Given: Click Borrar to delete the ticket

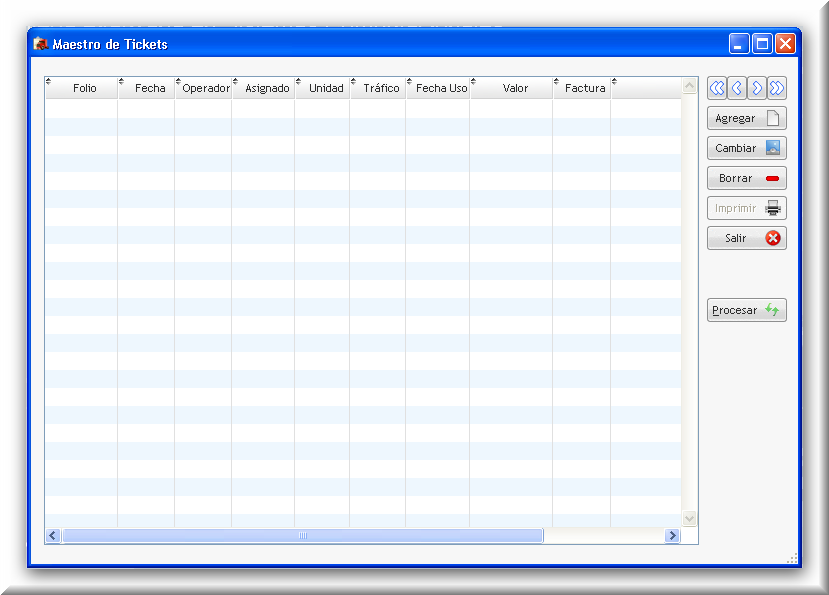Looking at the screenshot, I should 747,178.
